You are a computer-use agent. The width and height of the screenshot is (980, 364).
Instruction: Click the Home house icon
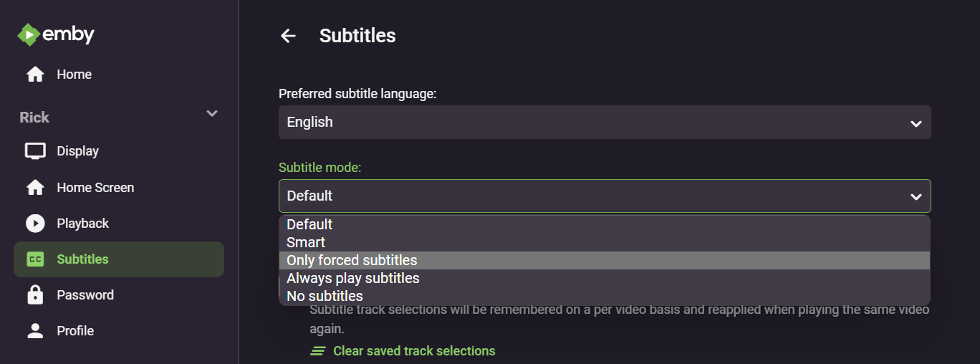(35, 75)
